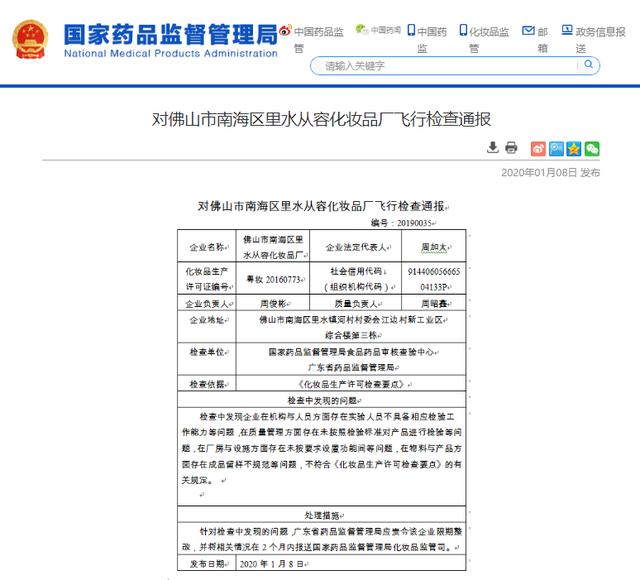The height and width of the screenshot is (580, 640).
Task: Open the WeChat 中国药闻 link
Action: 386,30
